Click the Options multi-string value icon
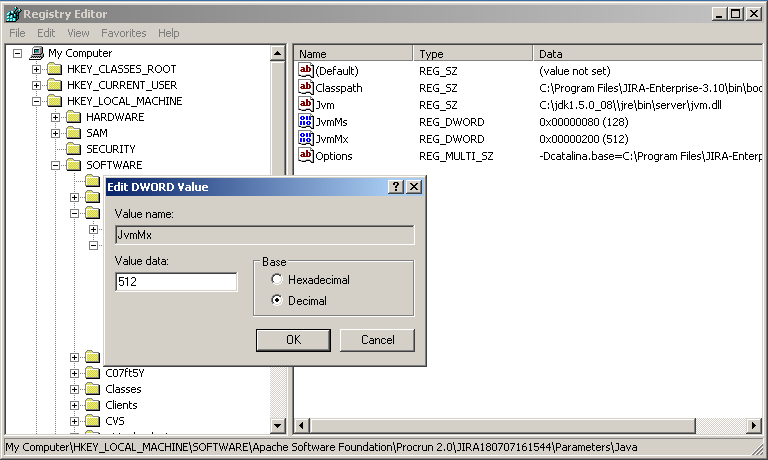768x460 pixels. point(307,156)
